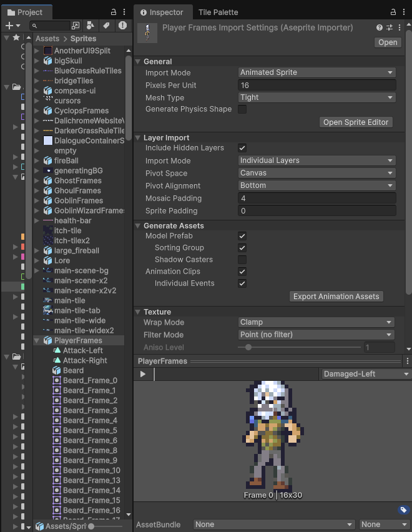The width and height of the screenshot is (412, 532).
Task: Click the asset labels tag icon
Action: [x=403, y=510]
